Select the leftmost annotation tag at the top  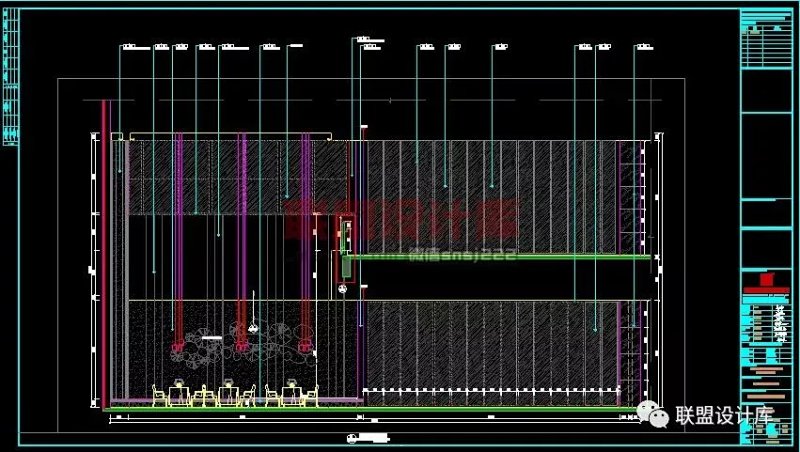point(129,46)
